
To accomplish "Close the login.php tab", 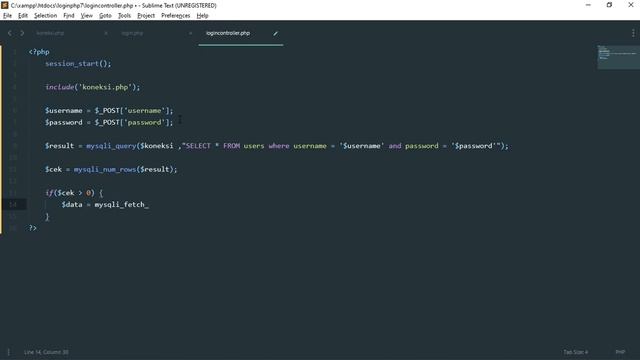I will pos(190,33).
